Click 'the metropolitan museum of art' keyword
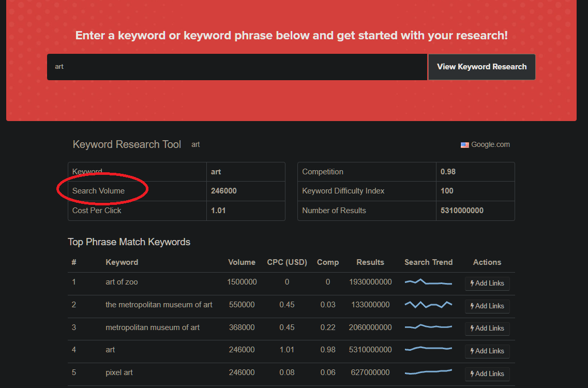 coord(159,305)
